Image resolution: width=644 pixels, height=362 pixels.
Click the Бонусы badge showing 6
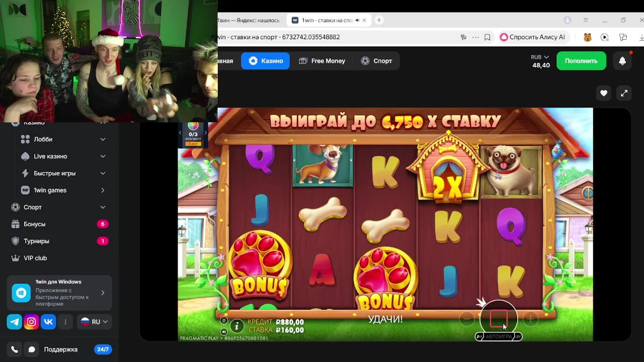(x=103, y=224)
